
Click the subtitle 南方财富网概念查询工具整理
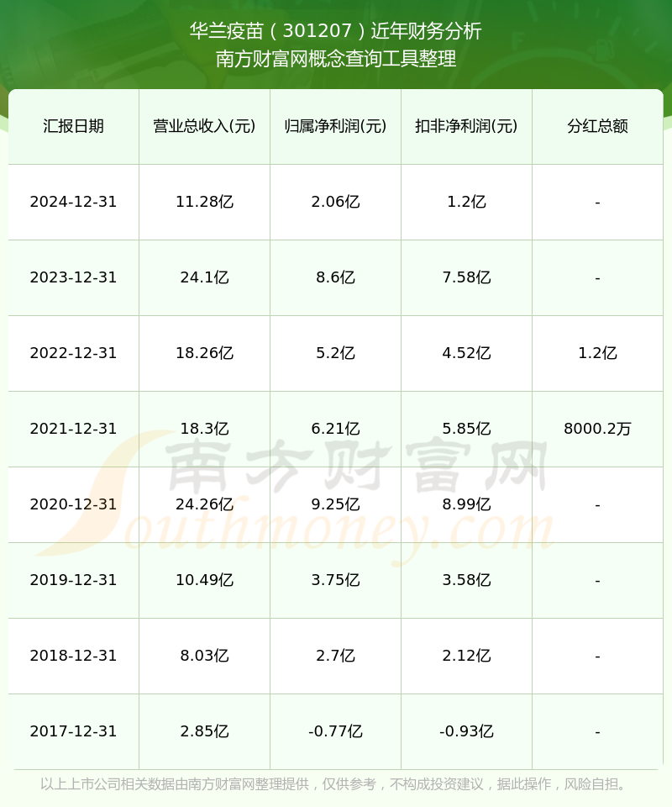[336, 59]
